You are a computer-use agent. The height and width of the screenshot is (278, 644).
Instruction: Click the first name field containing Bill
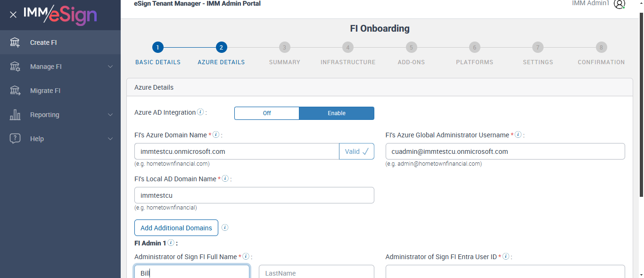coord(192,272)
